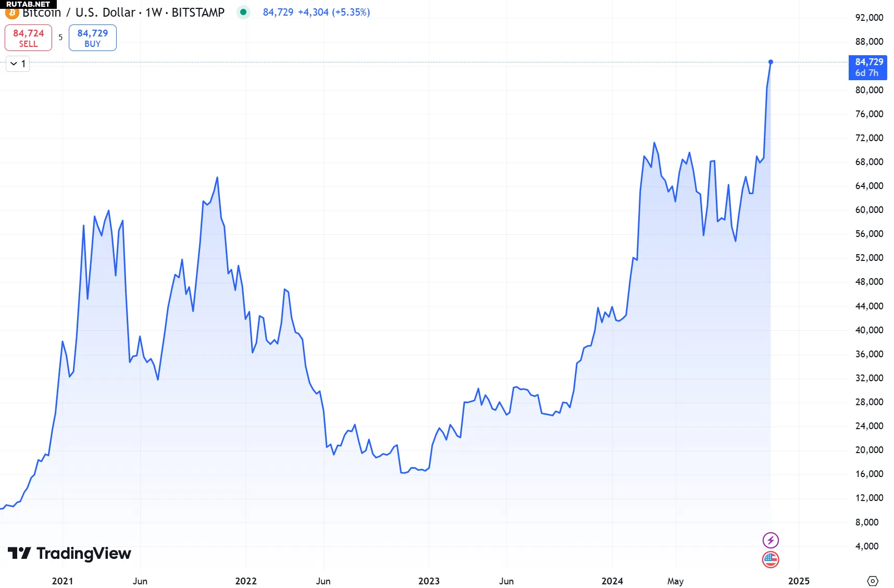Click the 2025 label on time axis
894x588 pixels.
[799, 581]
